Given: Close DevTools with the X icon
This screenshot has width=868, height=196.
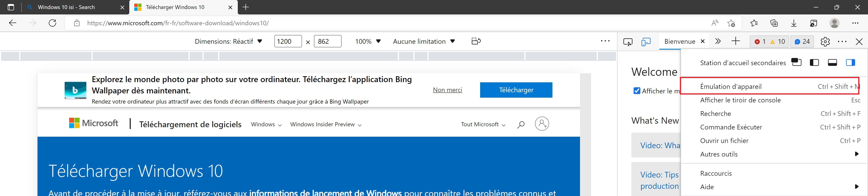Looking at the screenshot, I should click(859, 42).
